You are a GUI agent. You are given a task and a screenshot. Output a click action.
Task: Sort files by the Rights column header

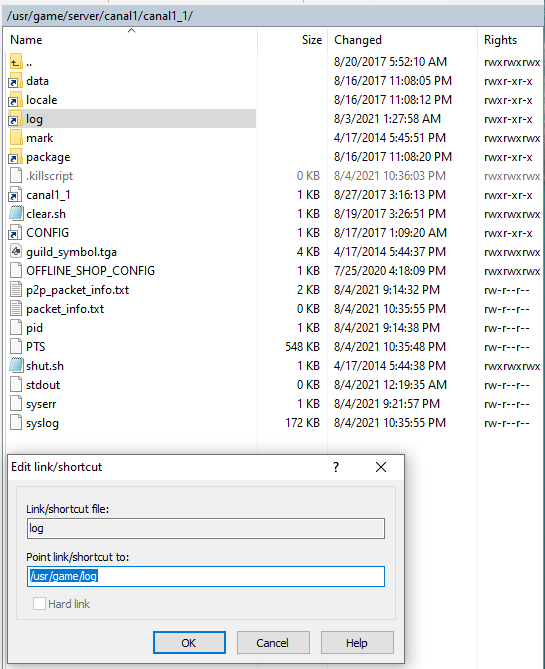(x=500, y=40)
